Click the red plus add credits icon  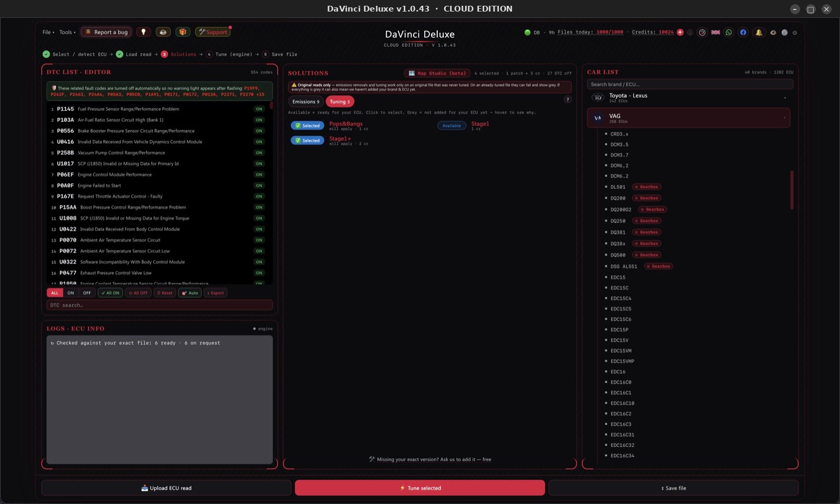coord(680,32)
